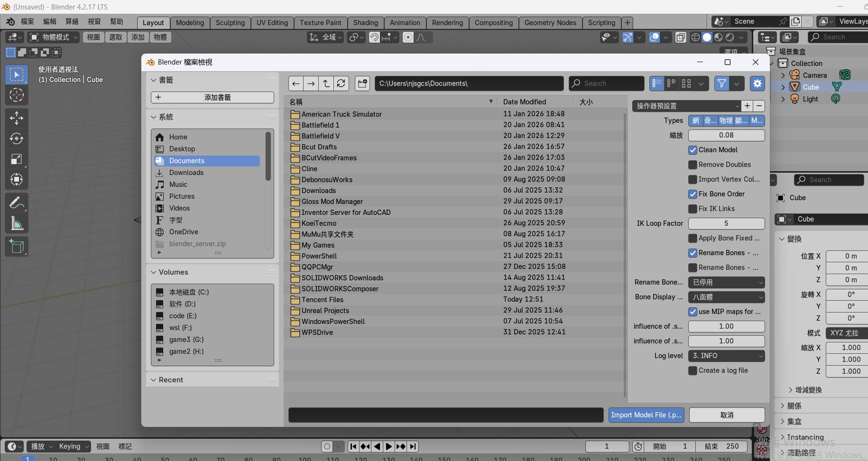Image resolution: width=868 pixels, height=461 pixels.
Task: Refresh the file list
Action: pos(342,83)
